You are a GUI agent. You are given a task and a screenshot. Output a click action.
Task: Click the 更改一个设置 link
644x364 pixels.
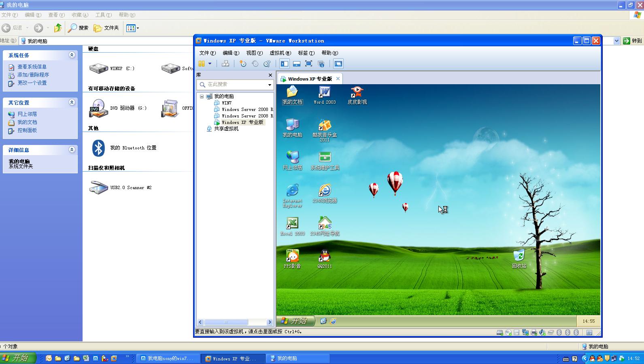tap(32, 83)
